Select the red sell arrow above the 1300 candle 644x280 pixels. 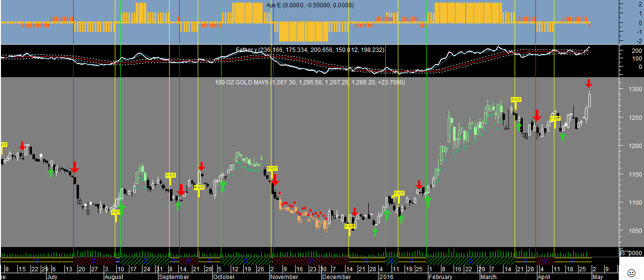(589, 83)
